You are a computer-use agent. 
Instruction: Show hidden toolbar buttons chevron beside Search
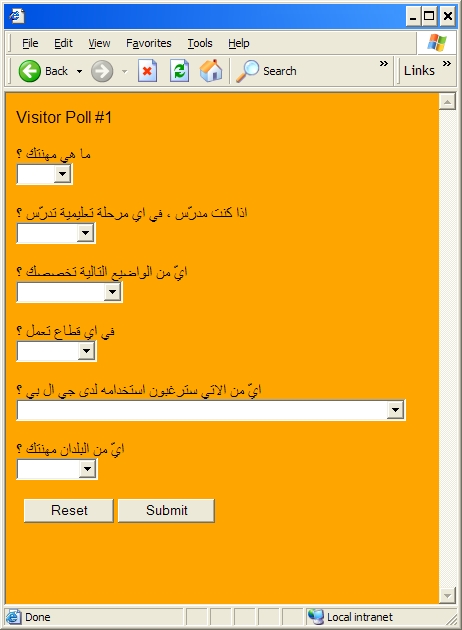pos(384,63)
